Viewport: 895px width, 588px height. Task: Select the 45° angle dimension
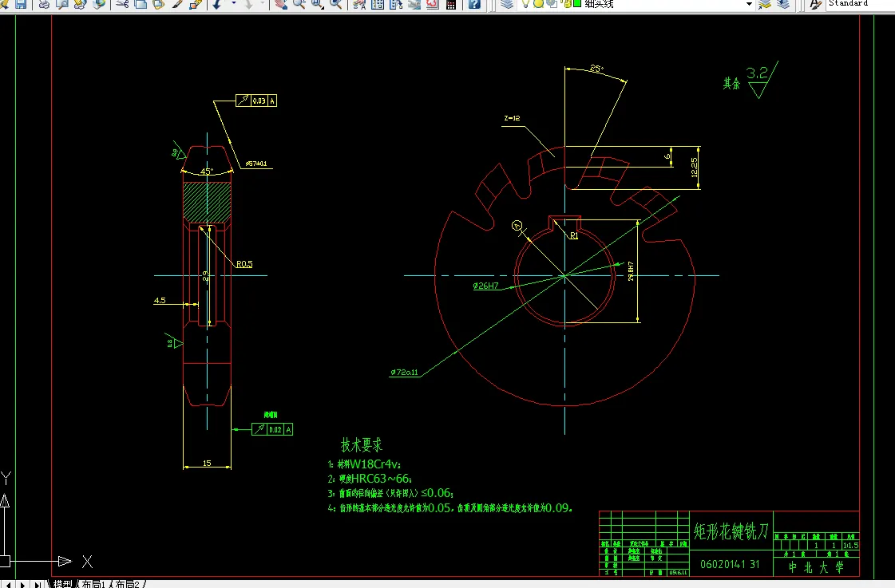(x=207, y=171)
